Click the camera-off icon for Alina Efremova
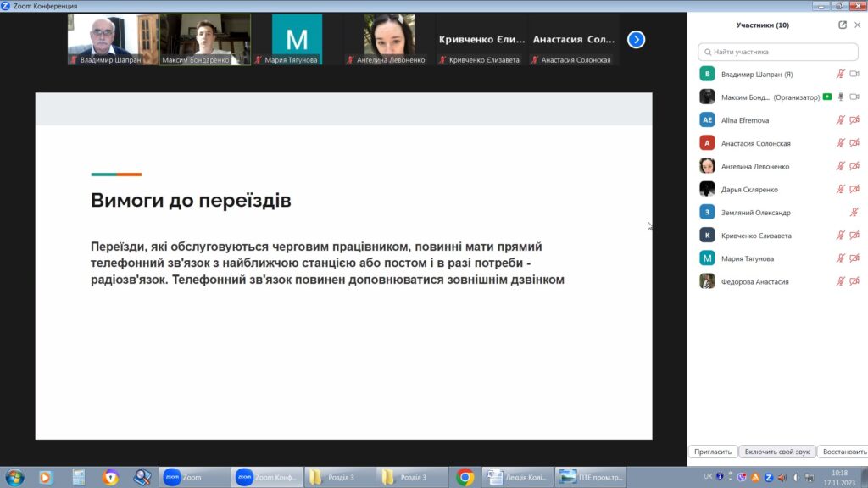868x488 pixels. tap(854, 120)
